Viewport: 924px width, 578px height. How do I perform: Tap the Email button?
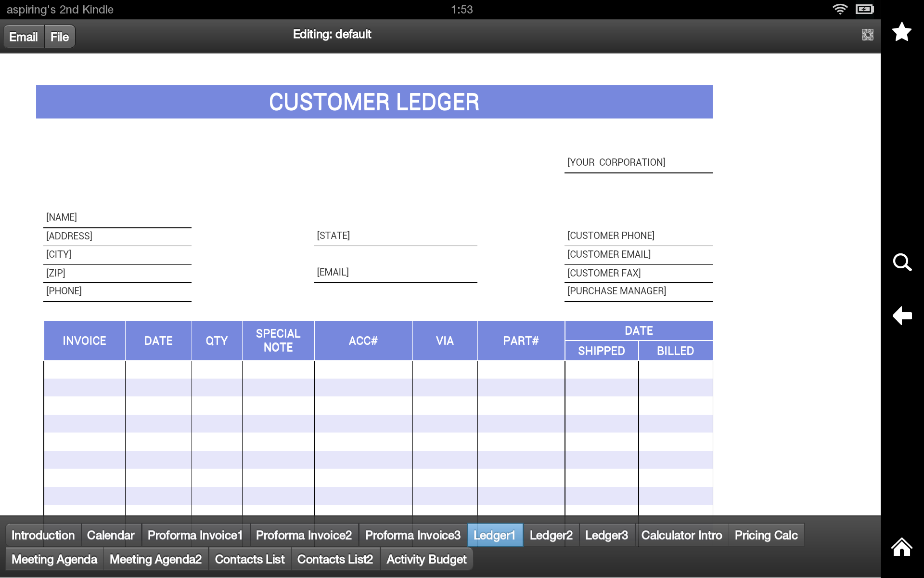(23, 36)
